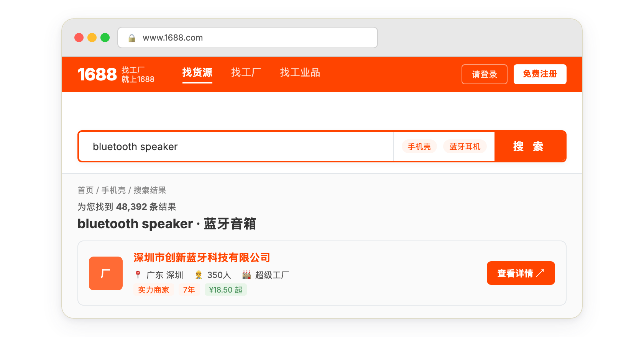Image resolution: width=644 pixels, height=337 pixels.
Task: Click the factory icon beside 超级工厂
Action: [x=246, y=275]
